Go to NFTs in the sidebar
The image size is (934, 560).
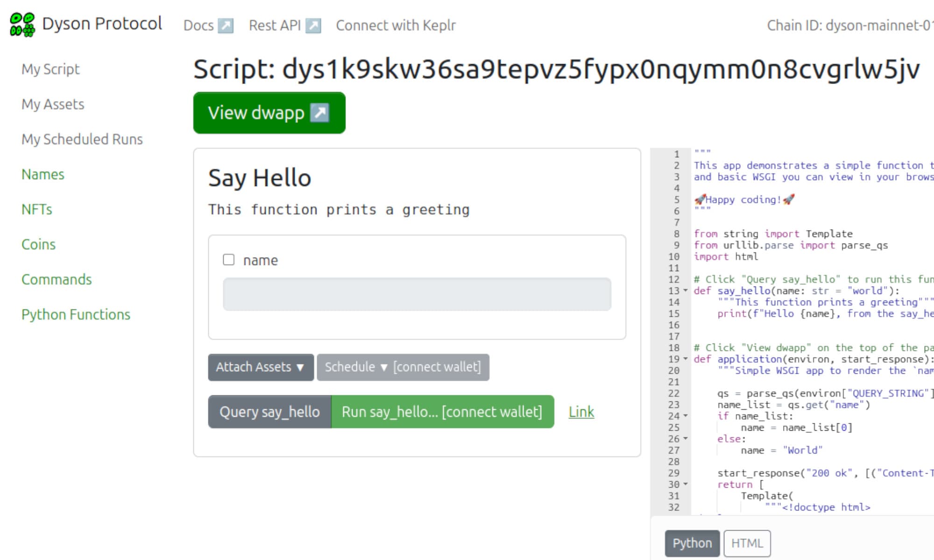click(37, 209)
